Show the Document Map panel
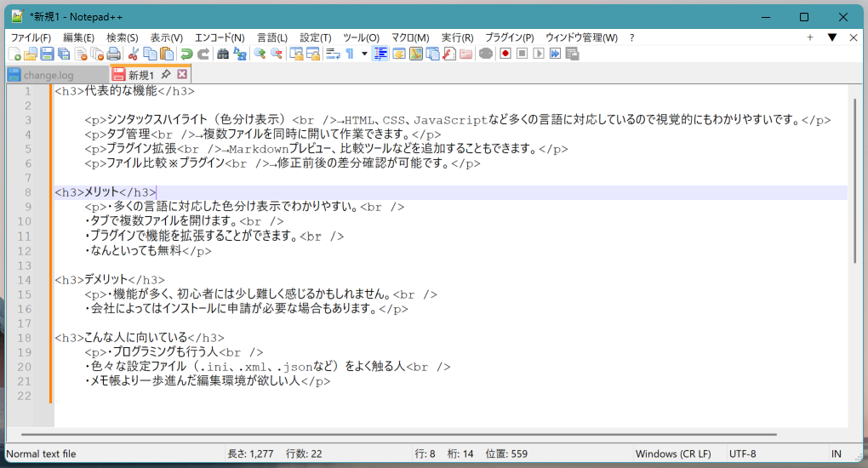868x468 pixels. [x=416, y=54]
